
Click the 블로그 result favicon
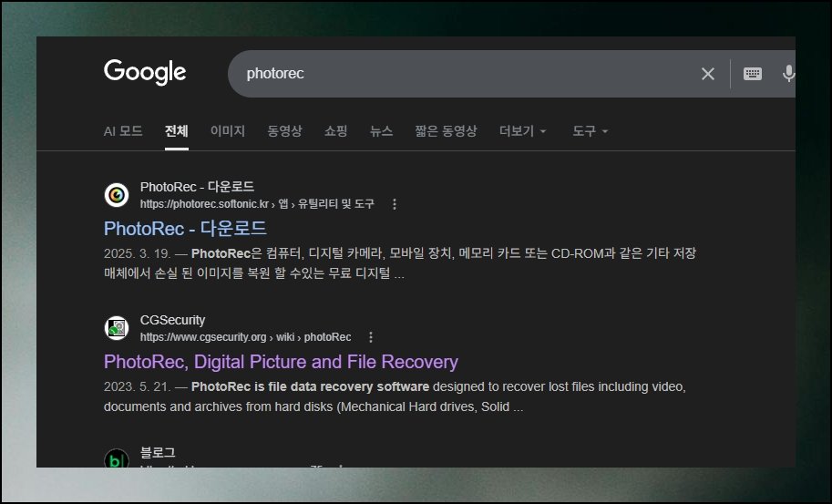point(117,458)
